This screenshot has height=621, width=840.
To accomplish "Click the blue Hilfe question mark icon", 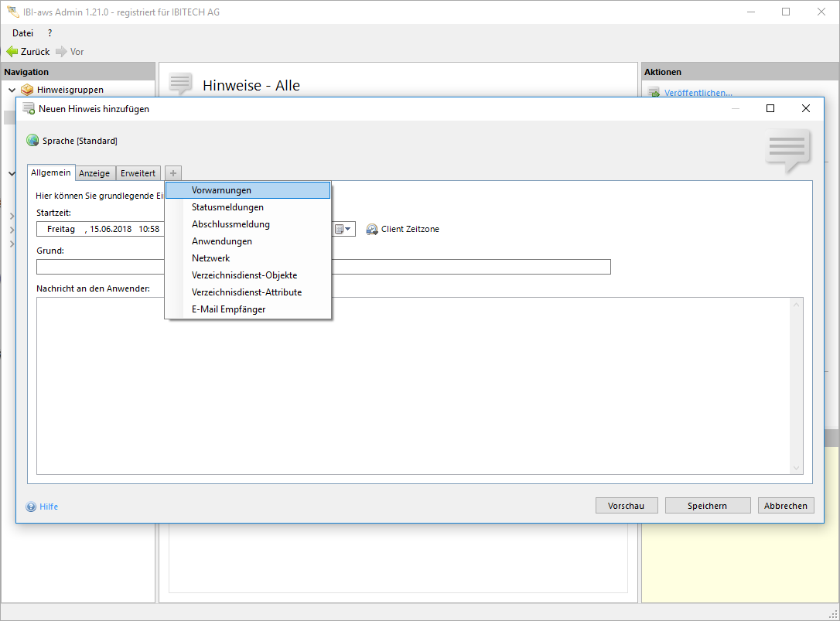I will click(31, 507).
